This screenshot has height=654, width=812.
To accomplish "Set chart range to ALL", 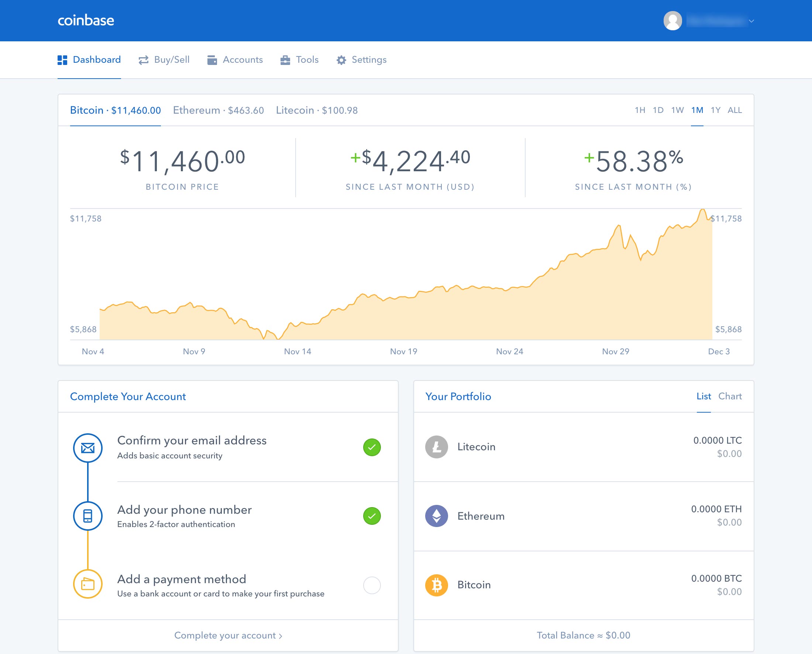I will click(x=734, y=110).
